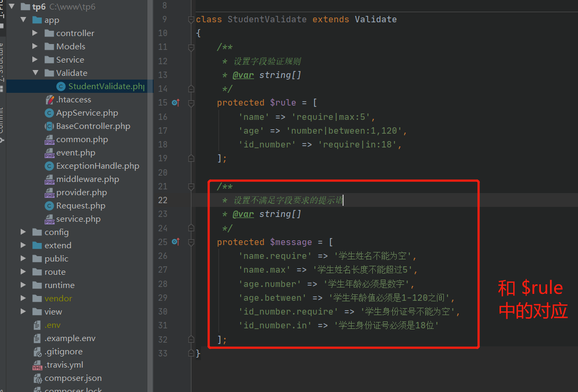
Task: Click the Service folder icon
Action: (x=49, y=60)
